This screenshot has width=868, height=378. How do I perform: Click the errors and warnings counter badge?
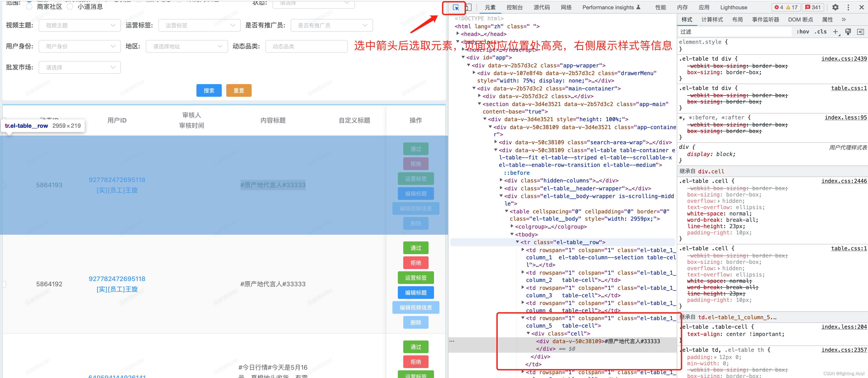point(786,7)
